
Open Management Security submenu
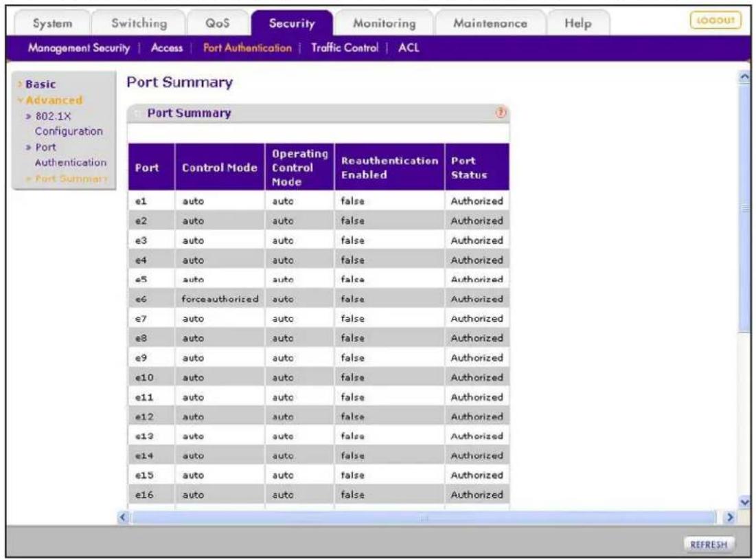(78, 47)
